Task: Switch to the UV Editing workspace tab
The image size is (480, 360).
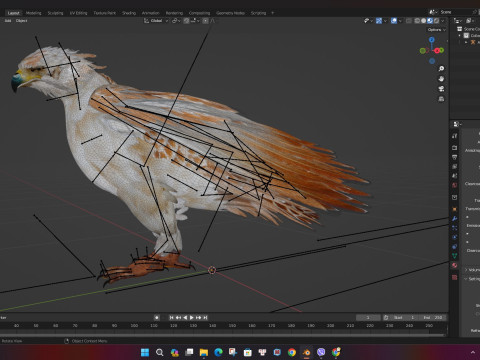Action: point(78,13)
